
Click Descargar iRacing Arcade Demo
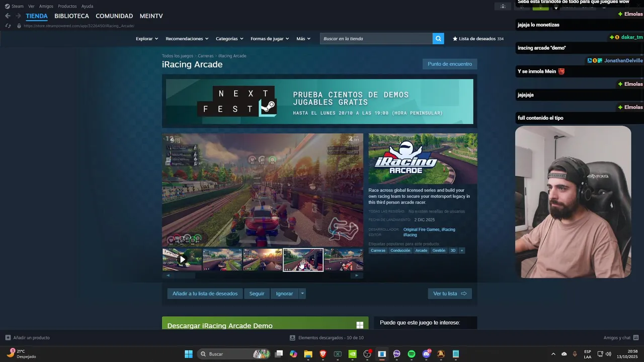(x=265, y=323)
